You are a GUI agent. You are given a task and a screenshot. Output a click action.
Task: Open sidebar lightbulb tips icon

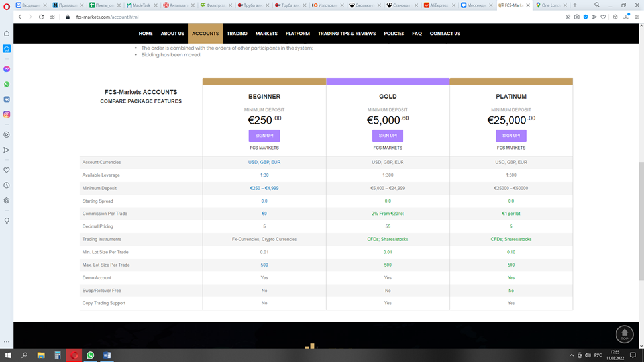pyautogui.click(x=7, y=221)
